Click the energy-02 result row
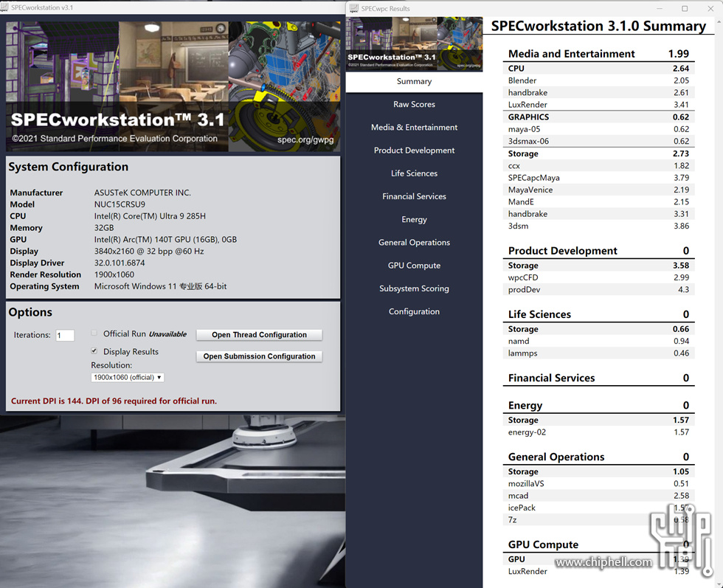 click(x=598, y=432)
